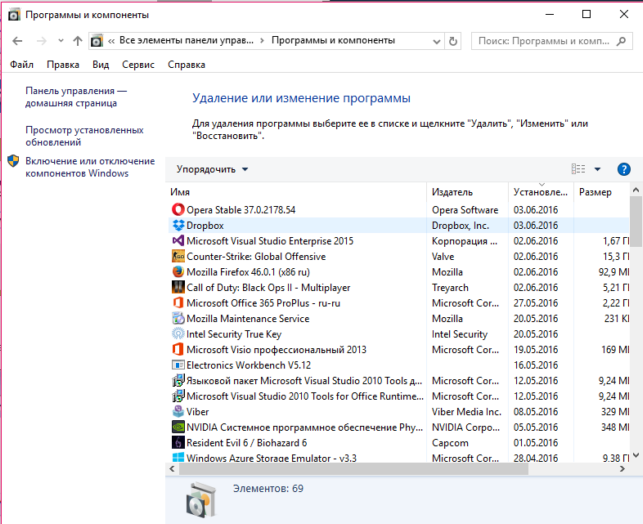Click the VS 2010 Tools for Office Runtime icon
The image size is (643, 524).
pyautogui.click(x=178, y=396)
